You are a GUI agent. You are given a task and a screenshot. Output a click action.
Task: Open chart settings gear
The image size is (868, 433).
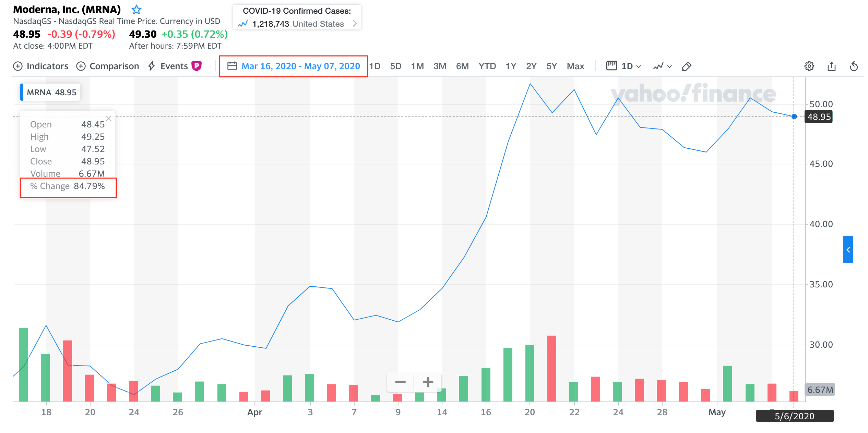point(809,66)
